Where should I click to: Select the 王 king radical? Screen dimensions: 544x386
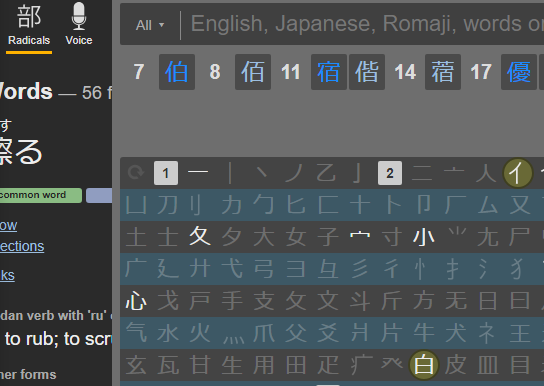coord(520,333)
